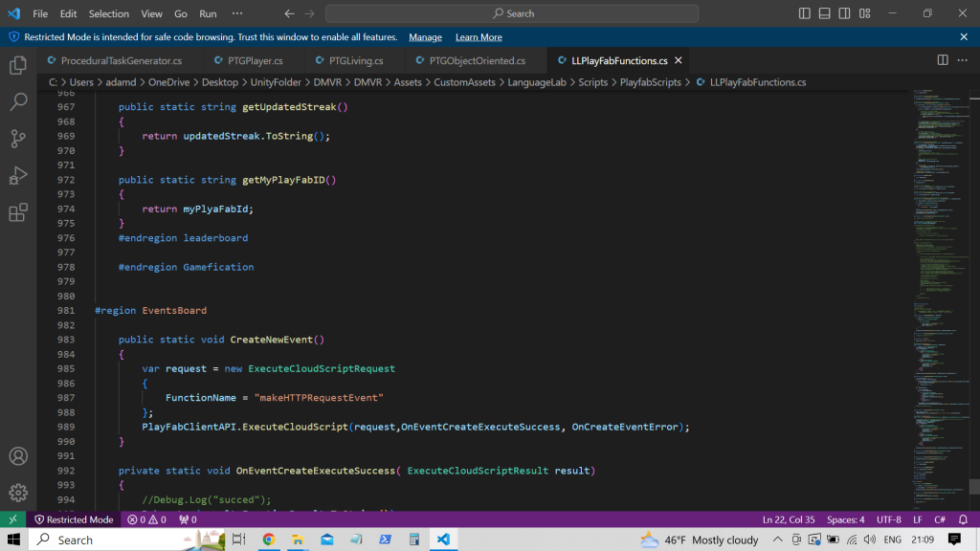This screenshot has width=980, height=551.
Task: Toggle the primary side bar layout button
Action: (x=805, y=13)
